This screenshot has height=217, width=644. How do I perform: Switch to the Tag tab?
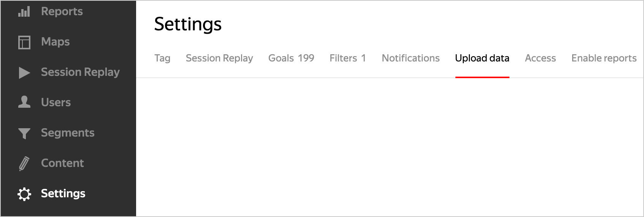[162, 58]
